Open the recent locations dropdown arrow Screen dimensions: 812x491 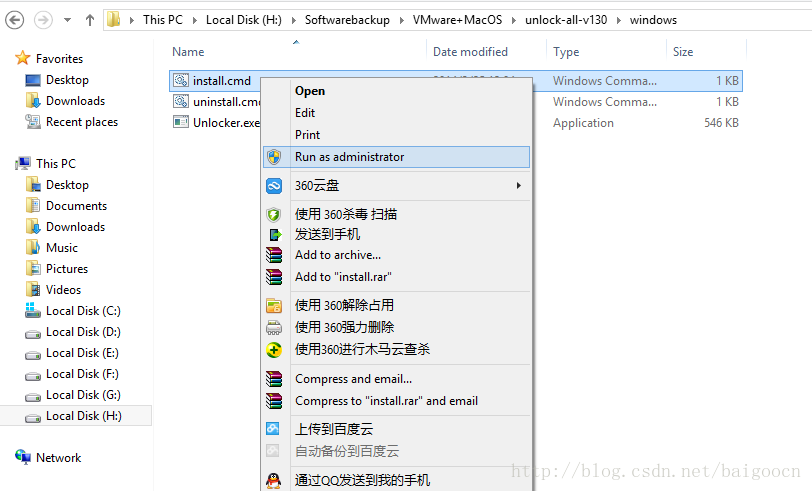[x=67, y=20]
